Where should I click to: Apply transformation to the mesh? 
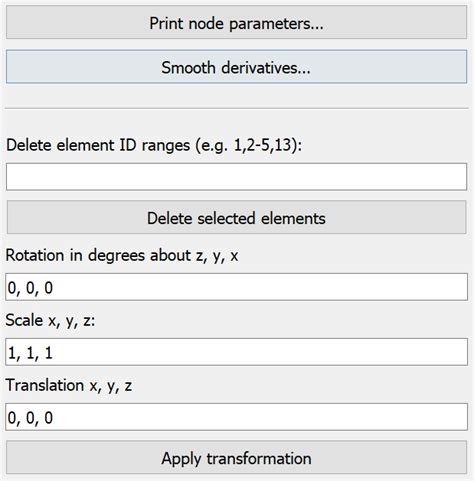click(x=236, y=457)
